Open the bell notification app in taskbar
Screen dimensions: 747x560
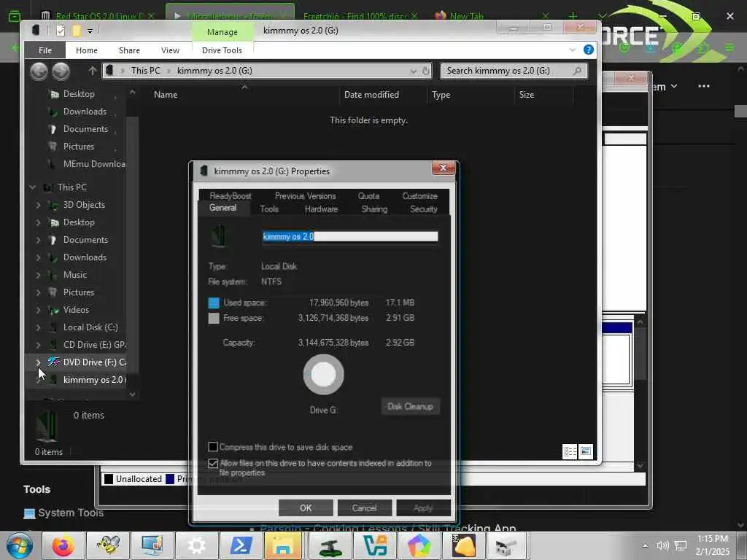[x=463, y=545]
